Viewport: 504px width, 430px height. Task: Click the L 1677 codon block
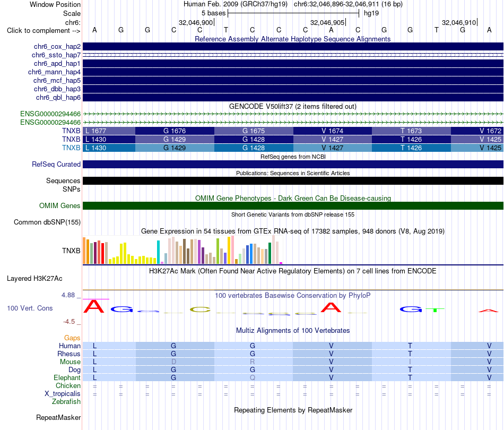click(x=109, y=131)
